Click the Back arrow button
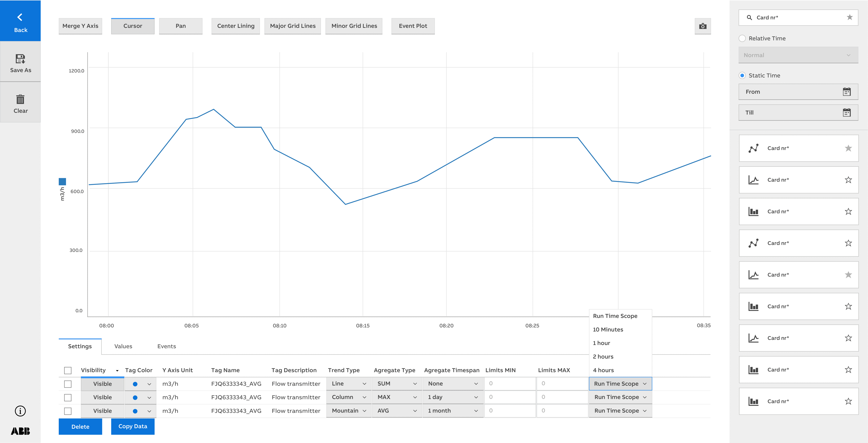Image resolution: width=868 pixels, height=443 pixels. 20,21
